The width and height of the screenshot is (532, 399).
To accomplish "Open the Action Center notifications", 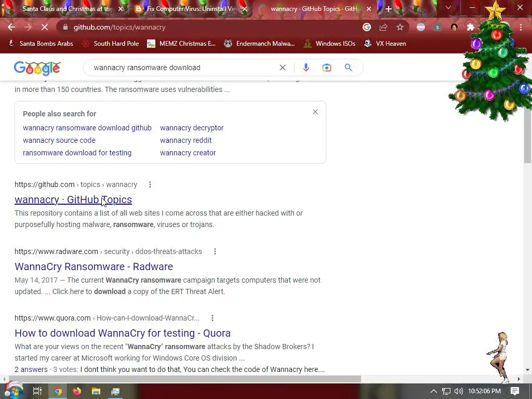I will (x=515, y=391).
